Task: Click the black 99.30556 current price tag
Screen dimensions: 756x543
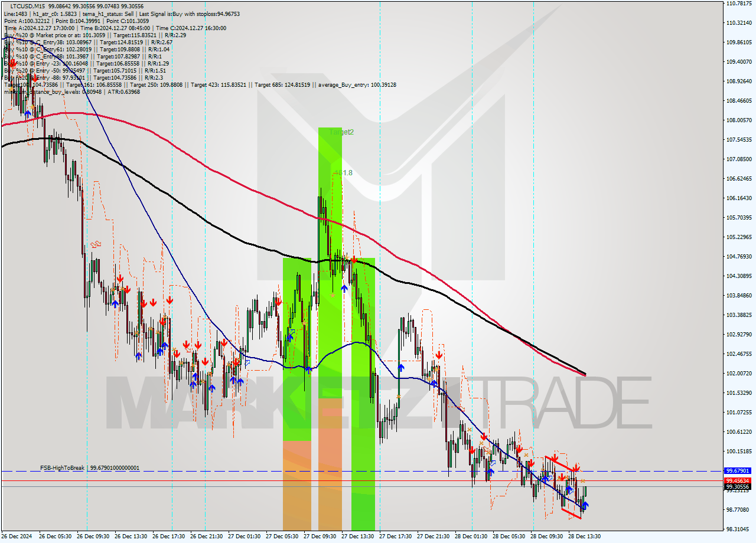Action: point(738,487)
